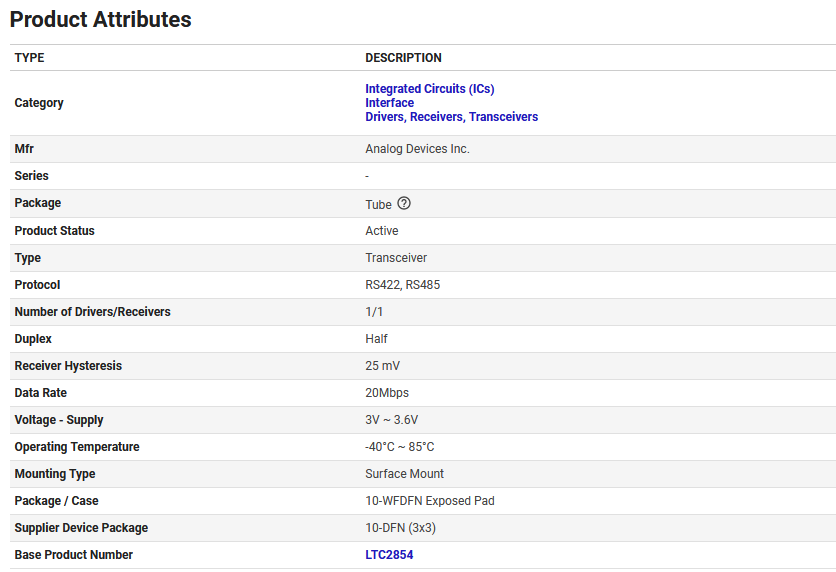This screenshot has width=836, height=572.
Task: Click the 10-WFDFN Exposed Pad value
Action: pos(430,501)
